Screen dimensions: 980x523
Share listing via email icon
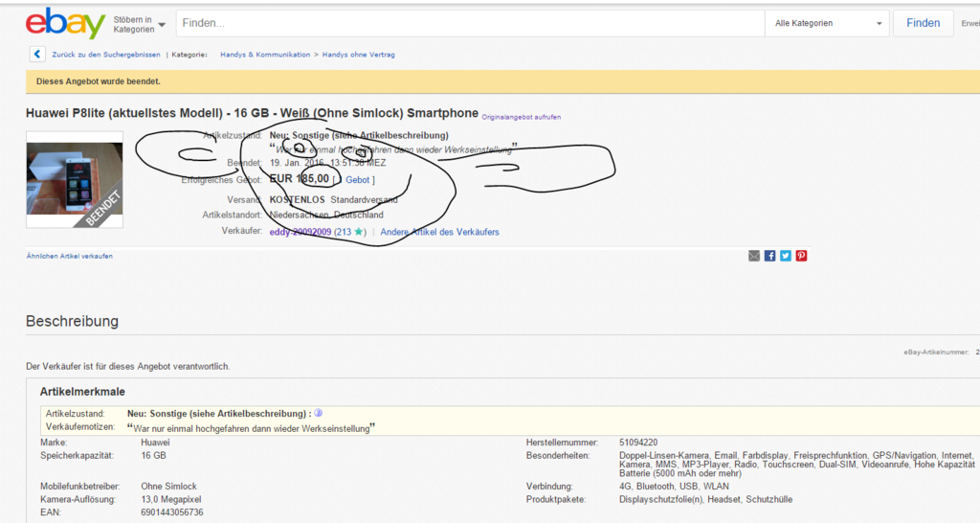click(754, 256)
